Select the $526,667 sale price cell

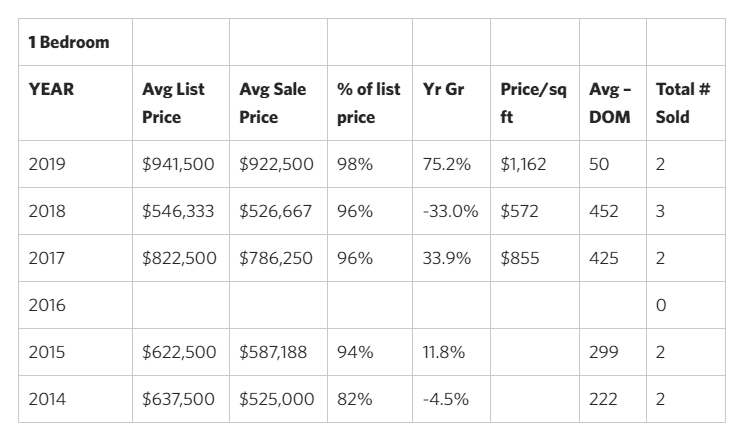[x=276, y=211]
